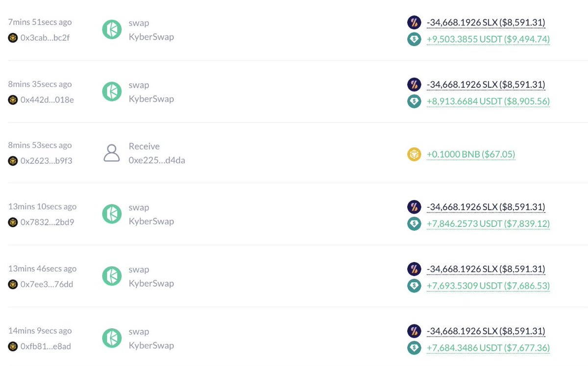Open transaction hash 0x442d...018e
The height and width of the screenshot is (366, 588).
47,100
